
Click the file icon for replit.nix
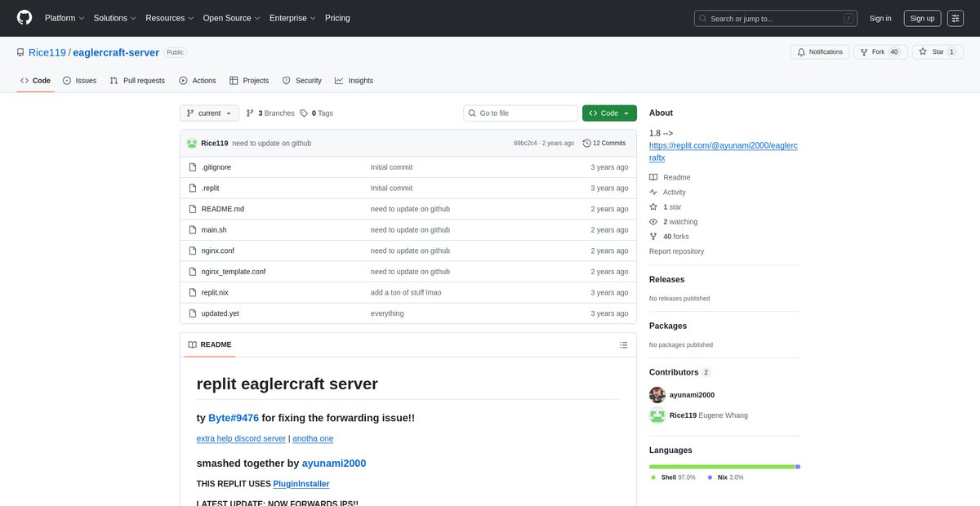click(192, 292)
